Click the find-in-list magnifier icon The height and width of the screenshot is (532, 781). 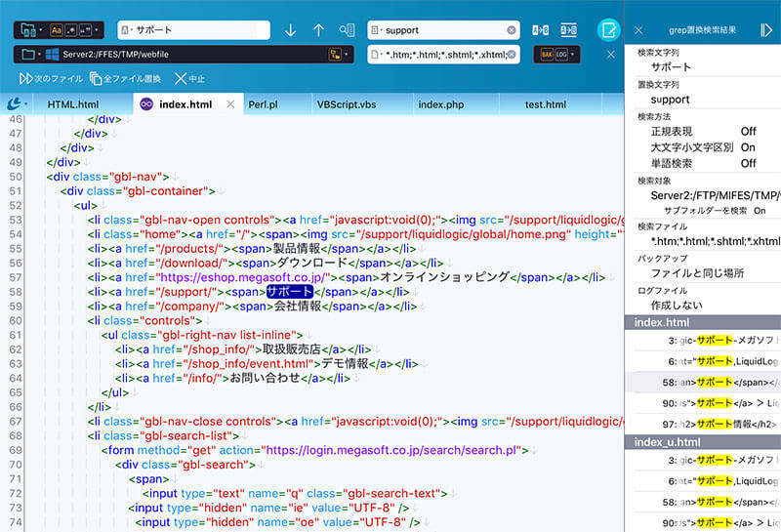(x=347, y=30)
